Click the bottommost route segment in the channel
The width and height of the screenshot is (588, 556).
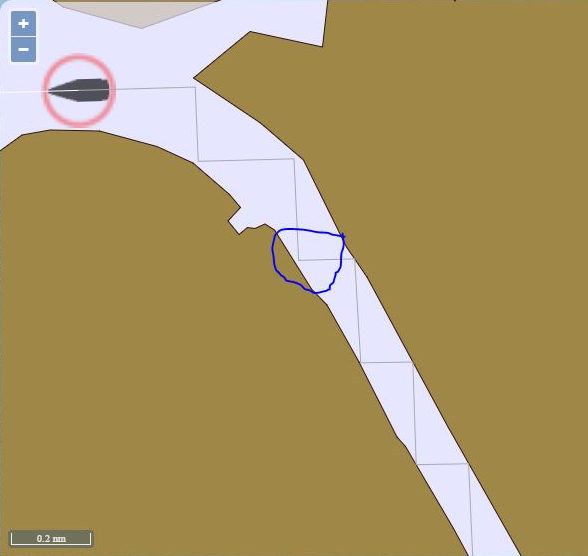pos(471,510)
